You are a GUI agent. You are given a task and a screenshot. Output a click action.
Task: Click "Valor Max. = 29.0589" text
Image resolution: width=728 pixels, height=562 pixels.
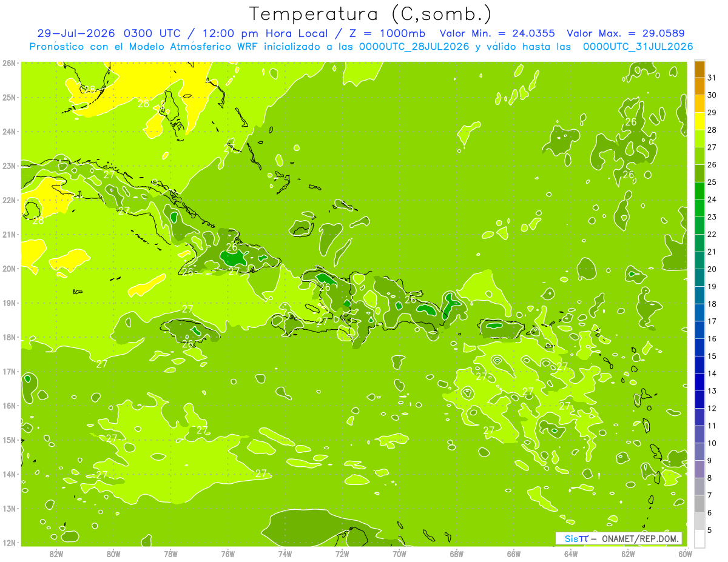626,33
